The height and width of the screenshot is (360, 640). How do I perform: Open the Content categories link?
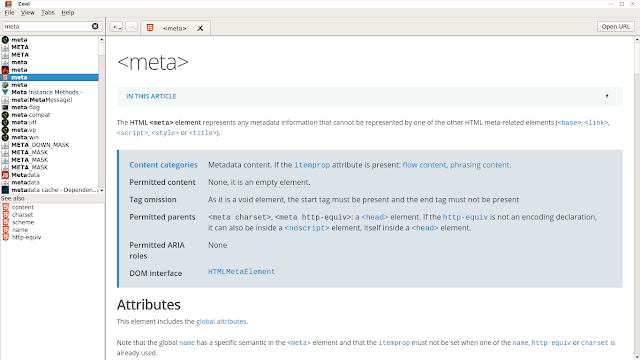pos(163,165)
